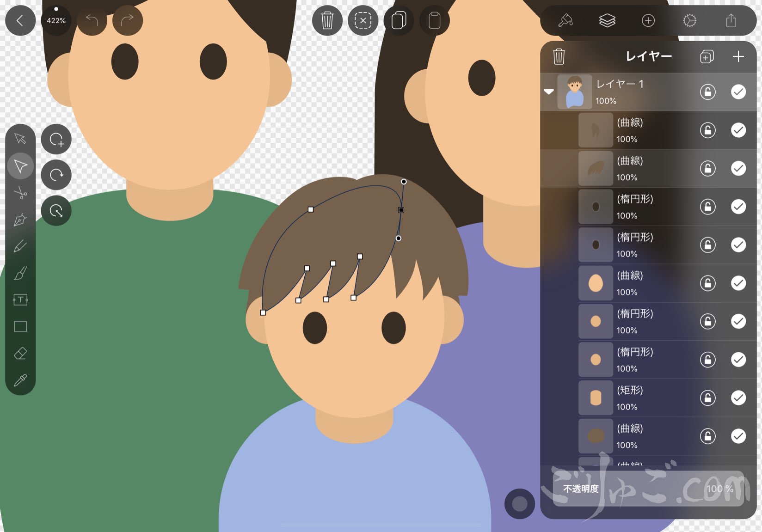The width and height of the screenshot is (762, 532).
Task: Click the 不透明度 opacity slider
Action: pyautogui.click(x=647, y=489)
